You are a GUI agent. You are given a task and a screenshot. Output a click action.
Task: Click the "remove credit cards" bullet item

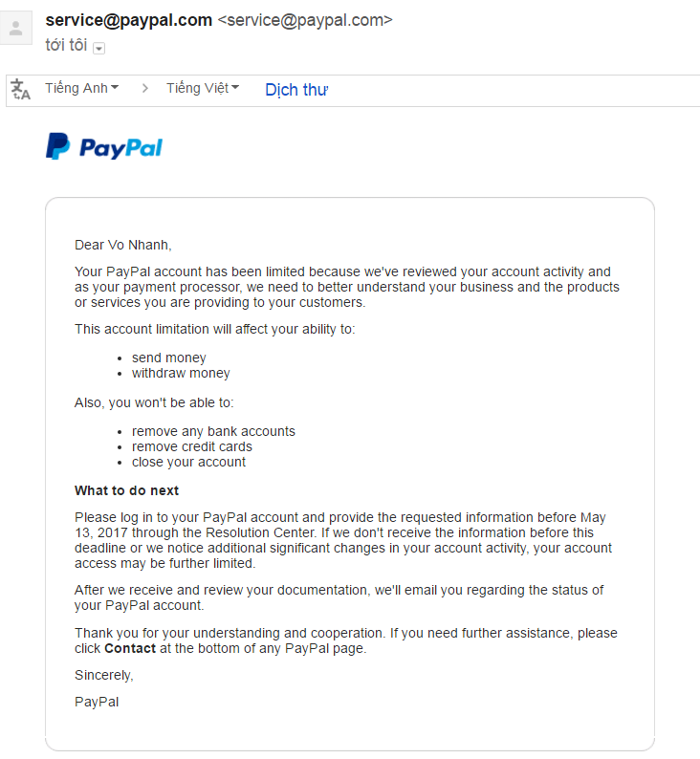point(192,446)
